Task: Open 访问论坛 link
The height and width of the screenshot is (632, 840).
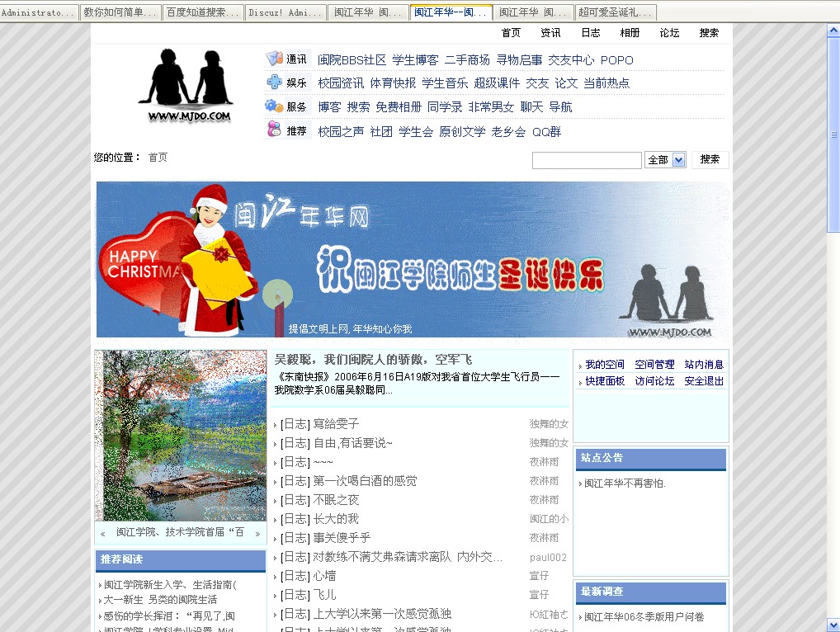Action: tap(654, 381)
